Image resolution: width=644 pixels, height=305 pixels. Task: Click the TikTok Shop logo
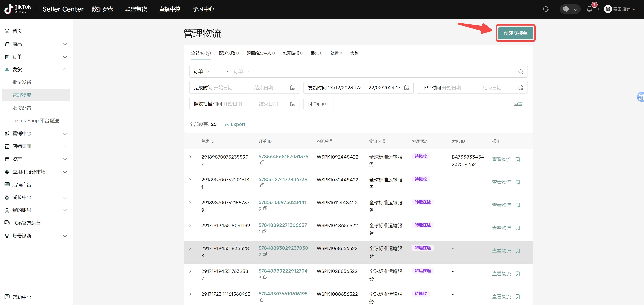(18, 9)
